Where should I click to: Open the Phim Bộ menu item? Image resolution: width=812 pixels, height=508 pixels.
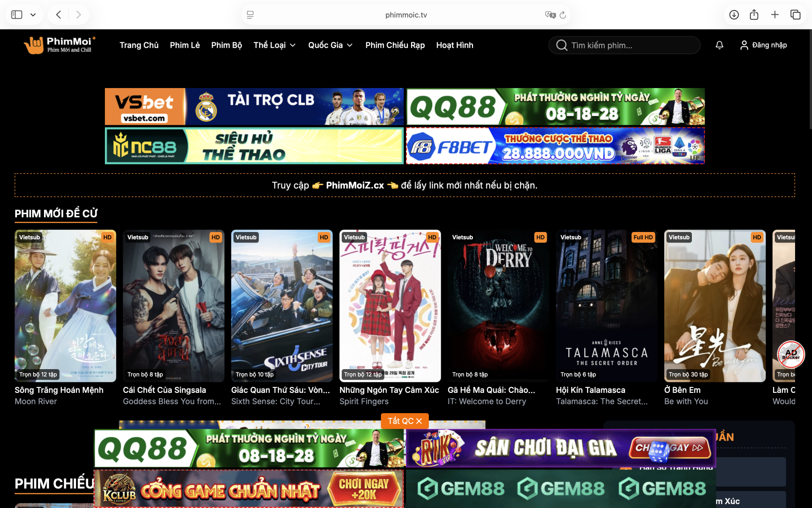226,45
